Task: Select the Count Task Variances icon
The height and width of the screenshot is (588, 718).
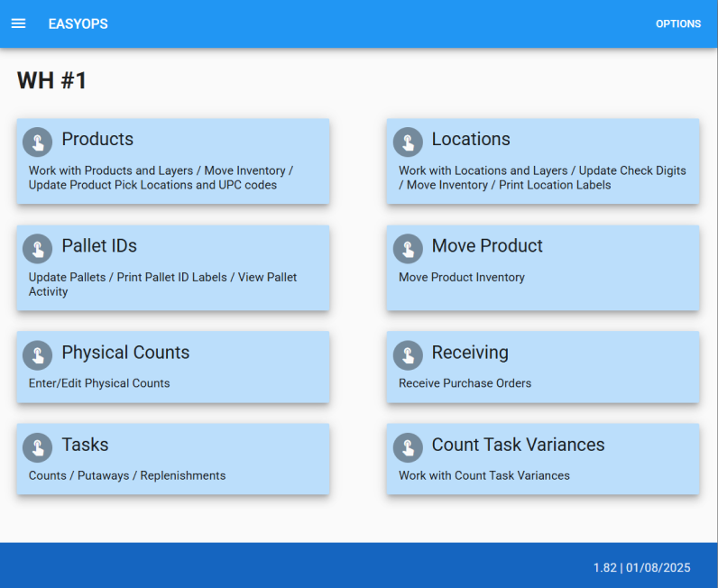Action: point(408,447)
